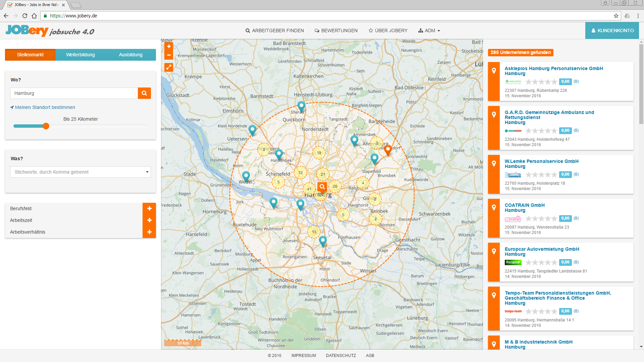Open Über JOBery in navigation
This screenshot has height=362, width=644.
(x=388, y=31)
